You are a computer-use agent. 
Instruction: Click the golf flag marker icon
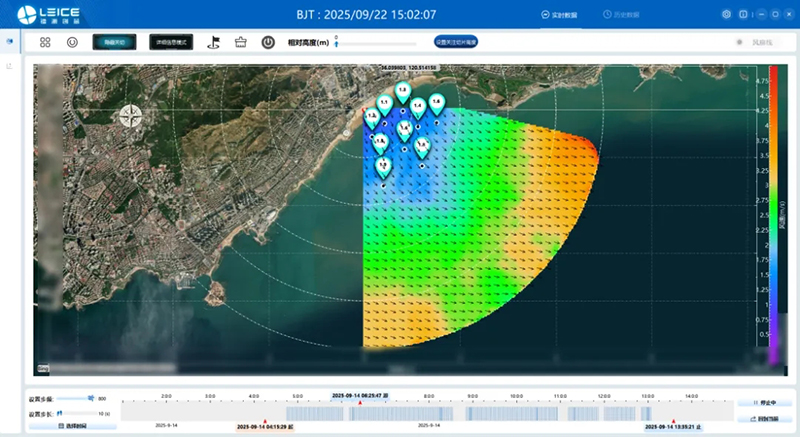(213, 43)
